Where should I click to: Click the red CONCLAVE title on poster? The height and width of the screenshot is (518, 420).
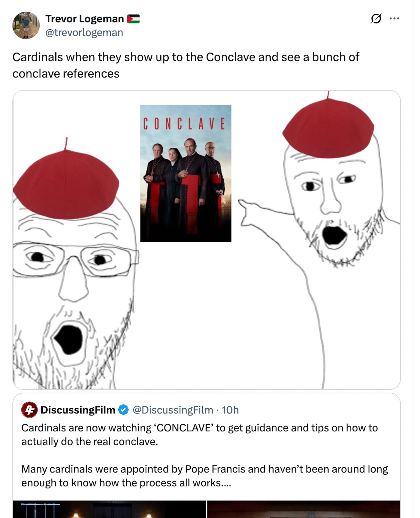[x=184, y=124]
